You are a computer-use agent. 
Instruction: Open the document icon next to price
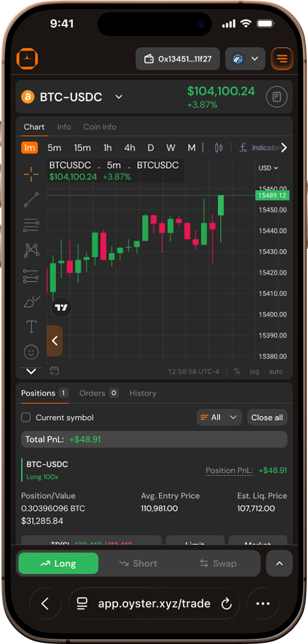(x=277, y=97)
